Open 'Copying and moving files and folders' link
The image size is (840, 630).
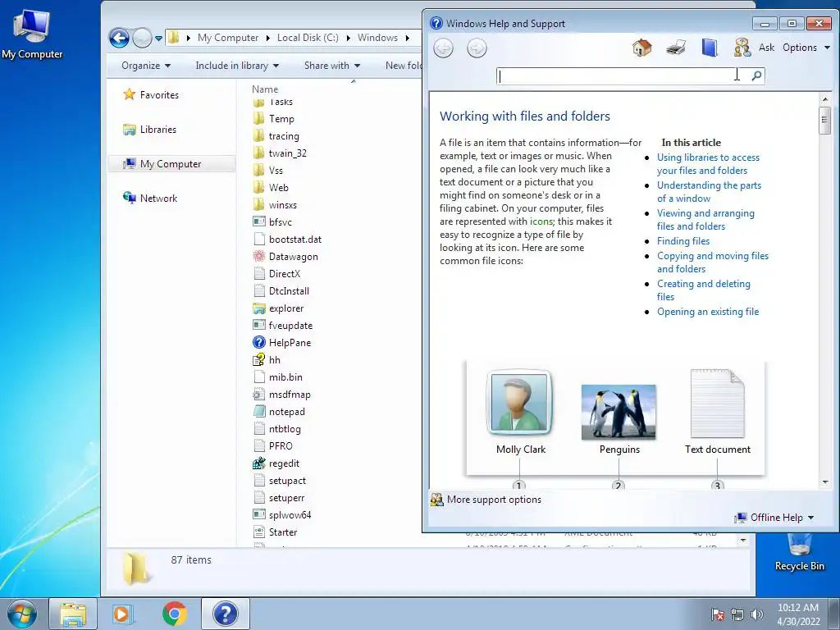(713, 262)
